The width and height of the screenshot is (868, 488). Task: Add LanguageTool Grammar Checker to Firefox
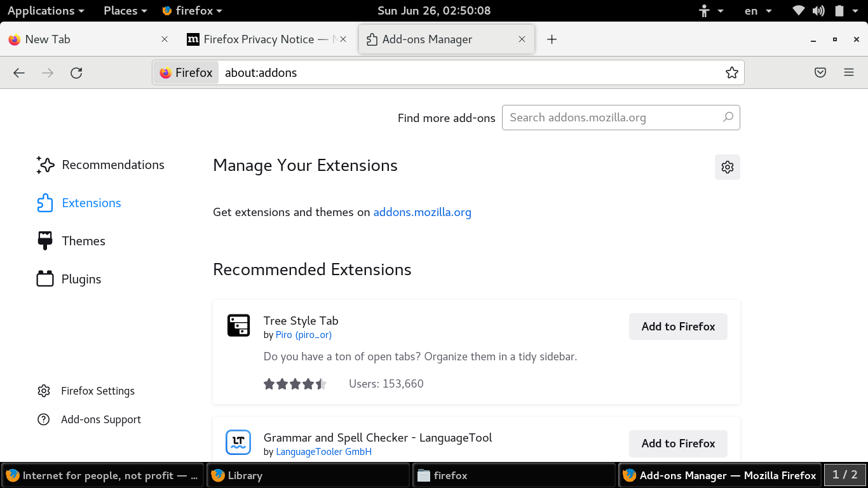click(678, 444)
